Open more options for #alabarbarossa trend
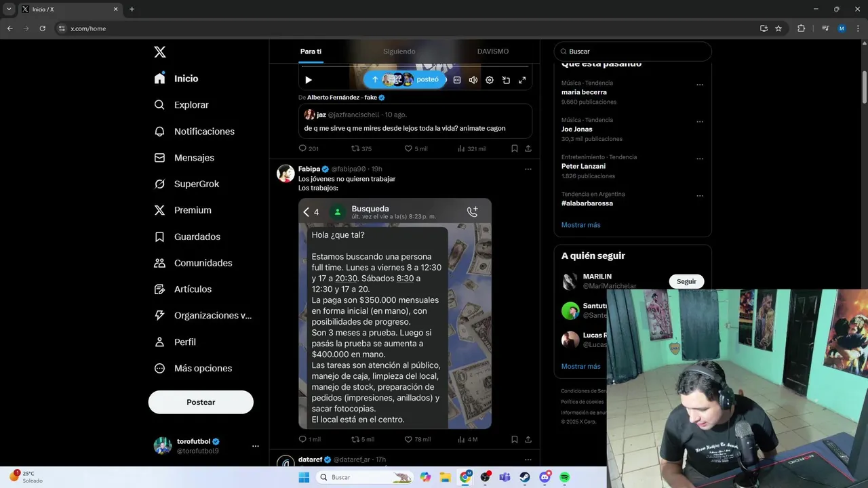Image resolution: width=868 pixels, height=488 pixels. tap(700, 196)
